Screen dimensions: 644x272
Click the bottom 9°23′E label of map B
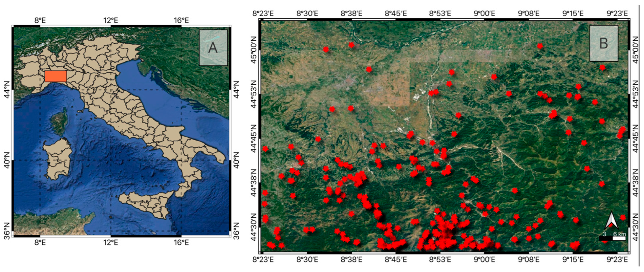point(617,260)
